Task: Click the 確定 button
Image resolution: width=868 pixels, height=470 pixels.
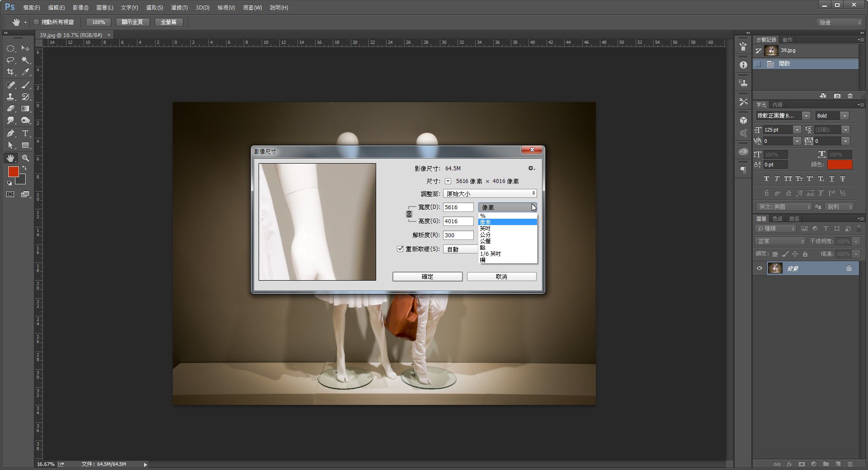Action: 427,277
